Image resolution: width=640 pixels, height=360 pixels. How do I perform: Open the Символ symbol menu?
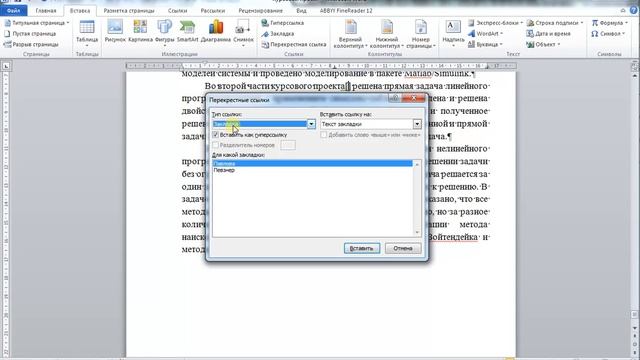pos(609,33)
